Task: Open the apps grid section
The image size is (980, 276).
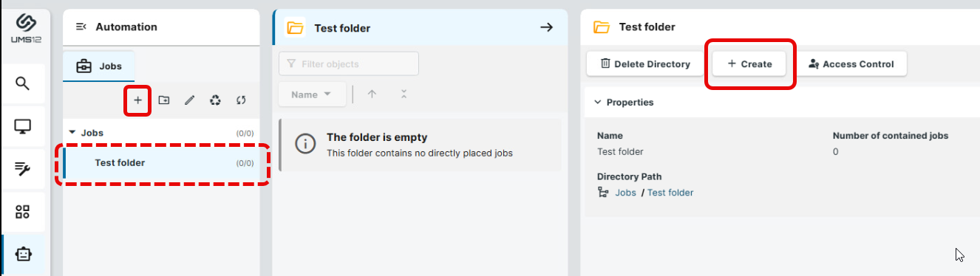Action: [23, 212]
